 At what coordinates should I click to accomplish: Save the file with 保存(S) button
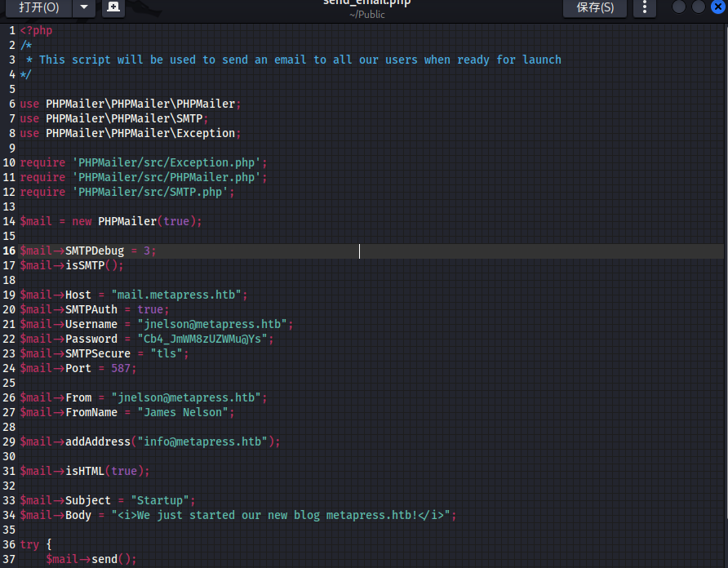595,7
